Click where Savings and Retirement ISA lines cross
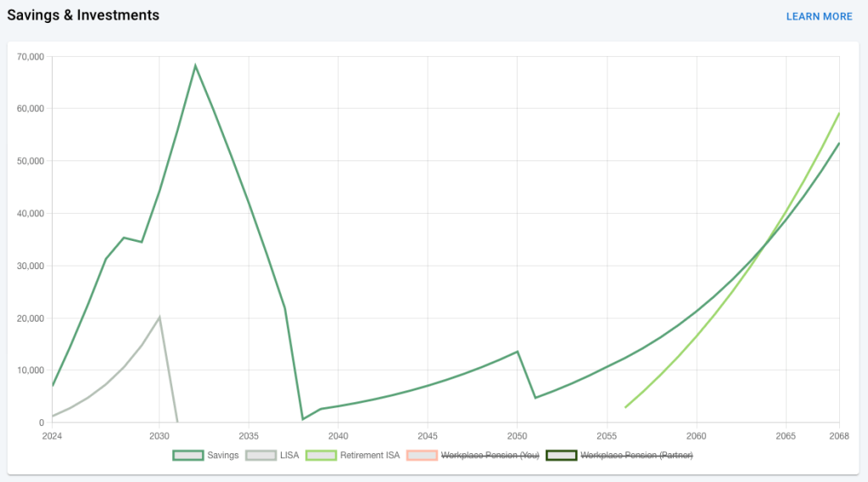868x482 pixels. [768, 242]
